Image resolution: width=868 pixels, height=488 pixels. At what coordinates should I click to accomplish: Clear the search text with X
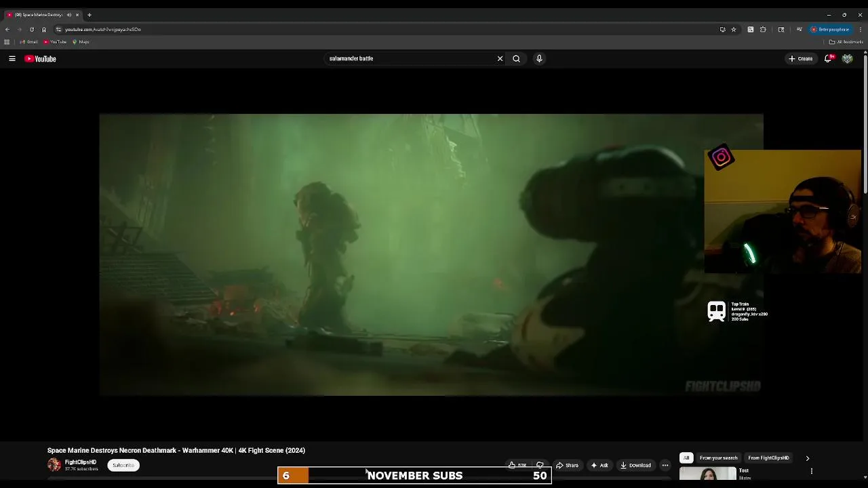point(500,59)
